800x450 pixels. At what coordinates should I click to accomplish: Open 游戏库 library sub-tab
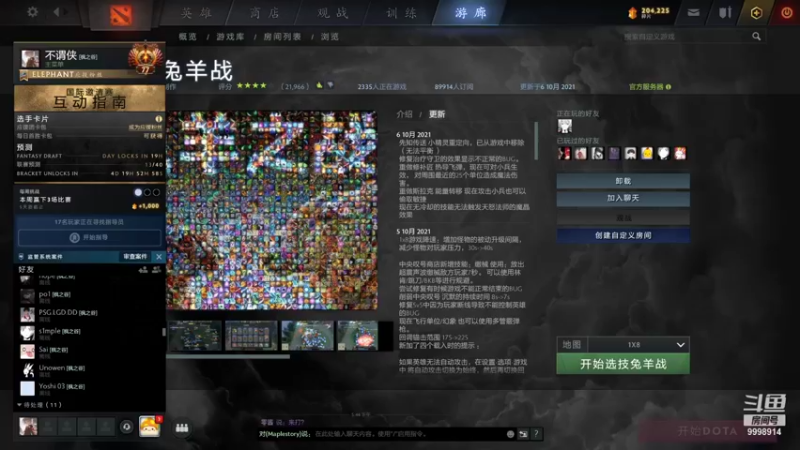point(230,37)
